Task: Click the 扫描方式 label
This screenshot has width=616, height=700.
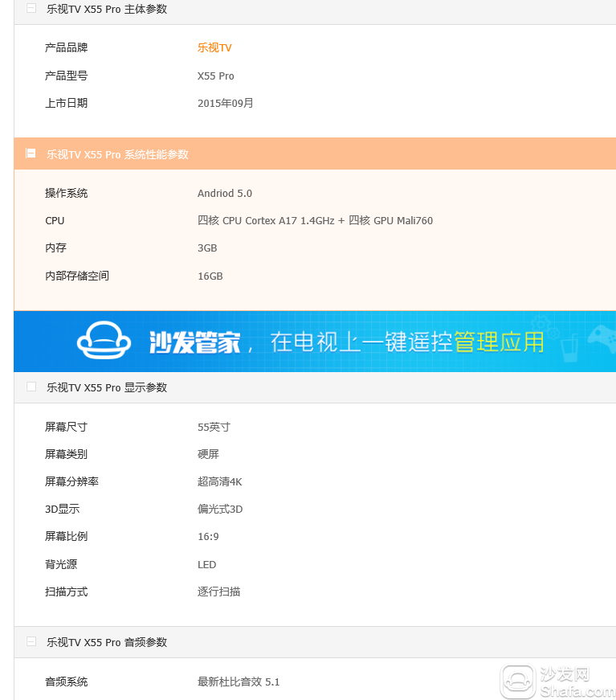Action: pyautogui.click(x=66, y=592)
